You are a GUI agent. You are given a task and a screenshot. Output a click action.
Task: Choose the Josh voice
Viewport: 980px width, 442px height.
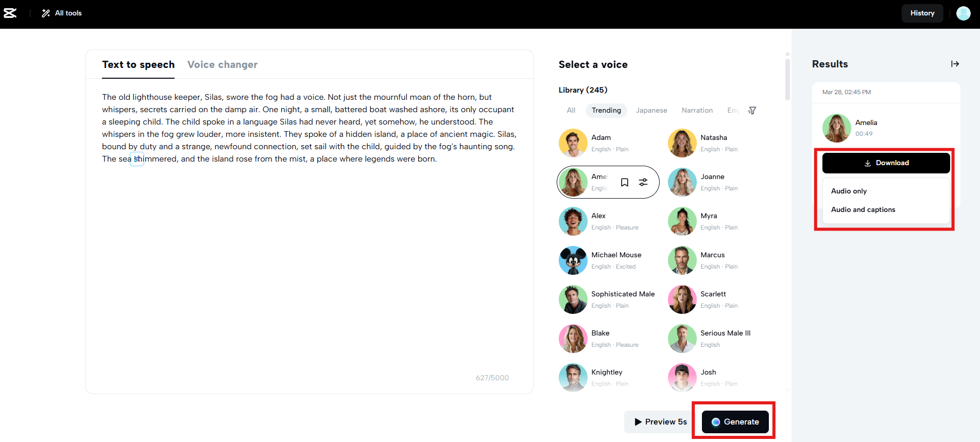click(717, 378)
